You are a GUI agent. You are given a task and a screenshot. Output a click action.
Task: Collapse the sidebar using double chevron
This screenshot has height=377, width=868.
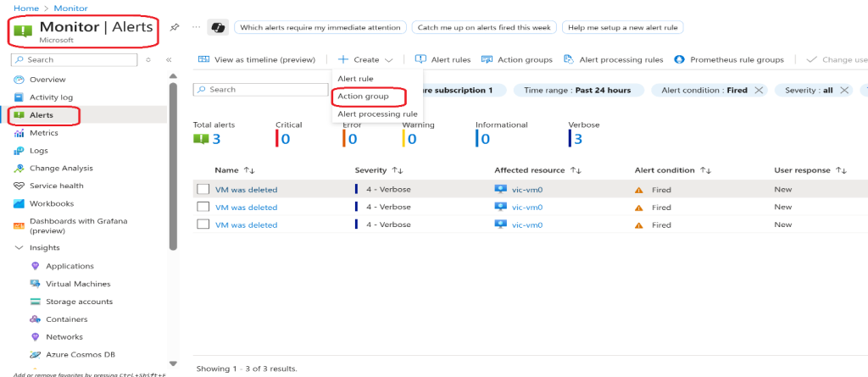pyautogui.click(x=168, y=60)
